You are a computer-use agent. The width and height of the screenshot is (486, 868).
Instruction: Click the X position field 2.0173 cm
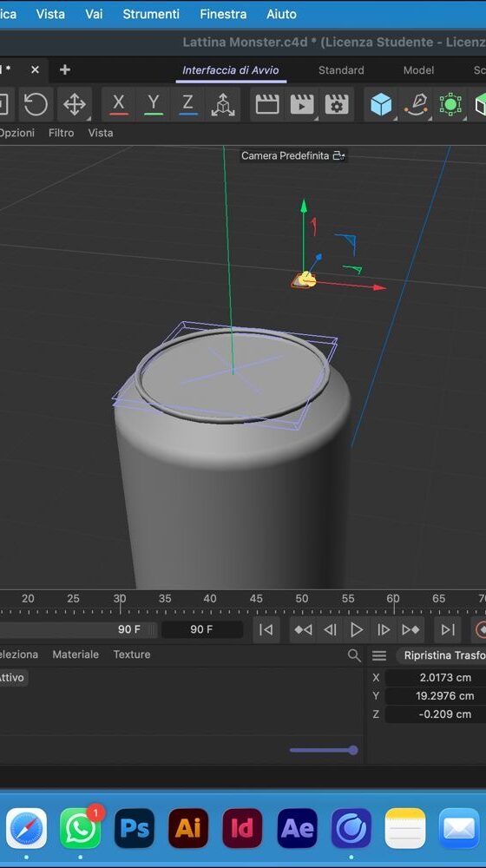436,678
